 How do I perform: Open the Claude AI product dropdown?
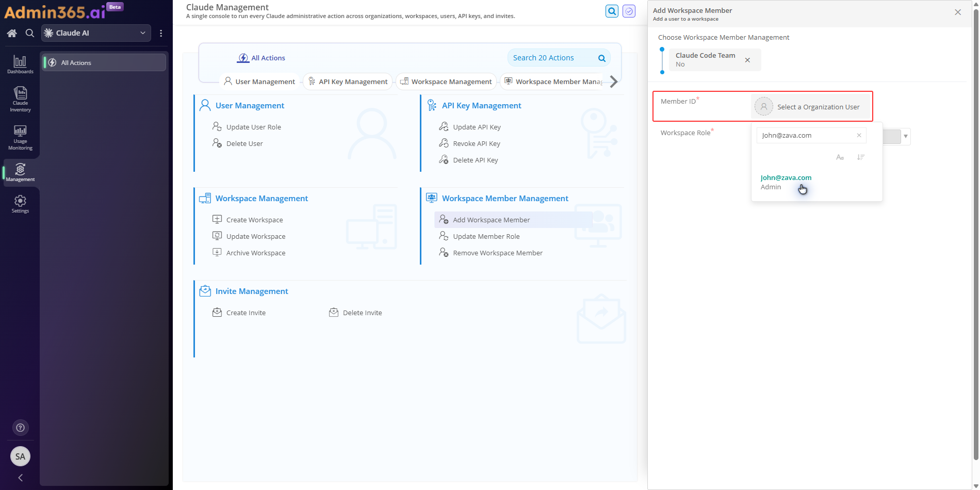coord(96,33)
